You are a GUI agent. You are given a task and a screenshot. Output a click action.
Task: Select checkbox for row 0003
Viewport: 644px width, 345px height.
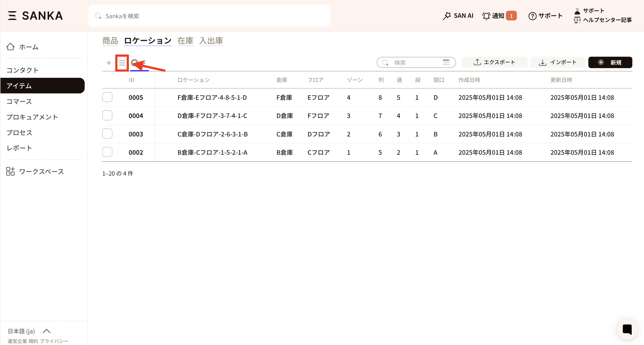[107, 134]
